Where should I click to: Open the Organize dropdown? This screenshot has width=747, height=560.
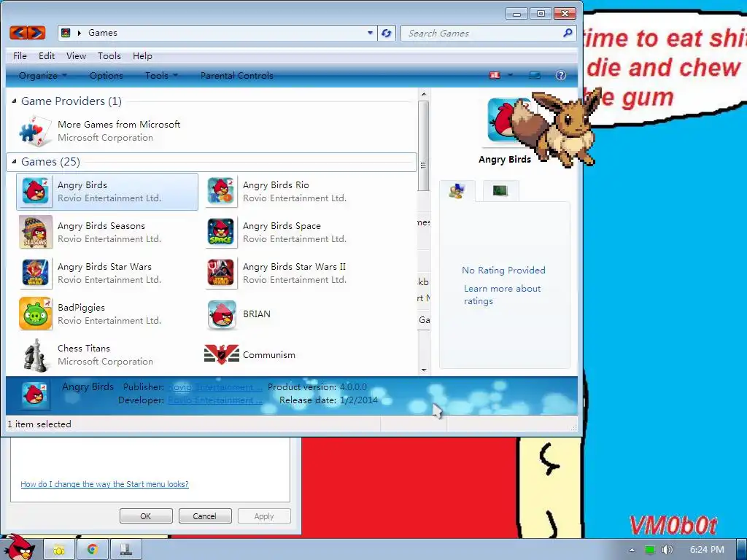[x=42, y=75]
